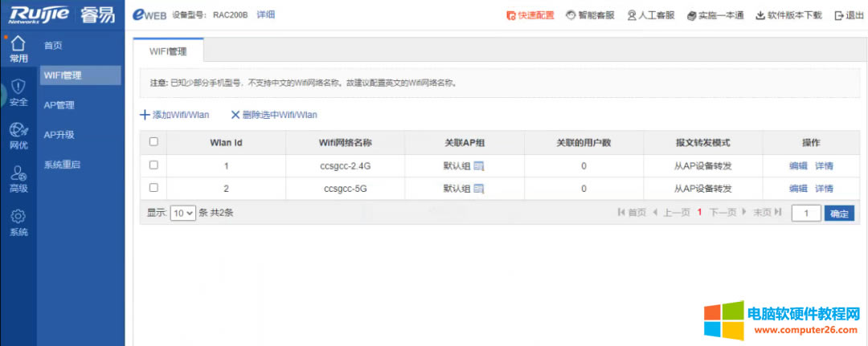
Task: Click the AP group icon in ccsgcc-2.4G row
Action: pos(479,166)
